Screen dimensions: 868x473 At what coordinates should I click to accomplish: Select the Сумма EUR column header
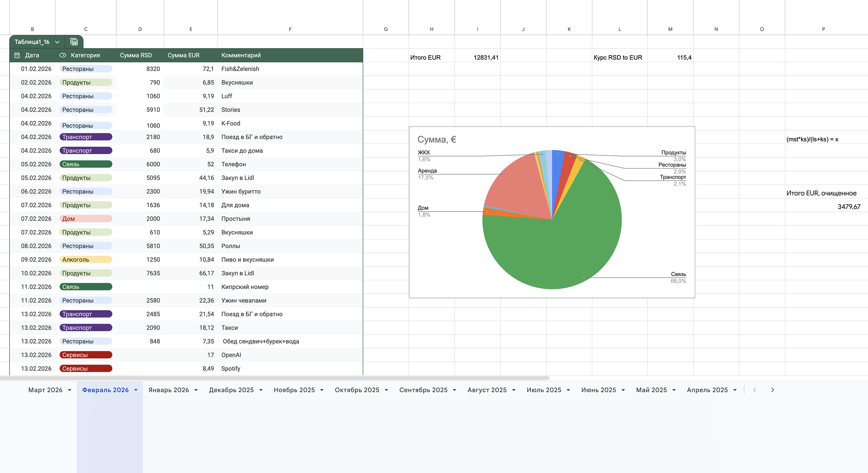[184, 55]
